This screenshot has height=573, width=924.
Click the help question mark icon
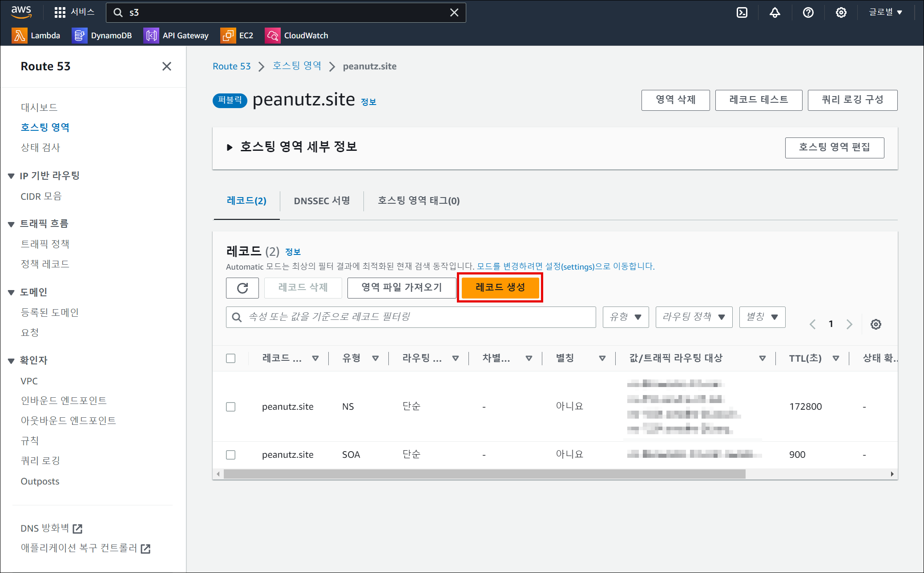[808, 12]
